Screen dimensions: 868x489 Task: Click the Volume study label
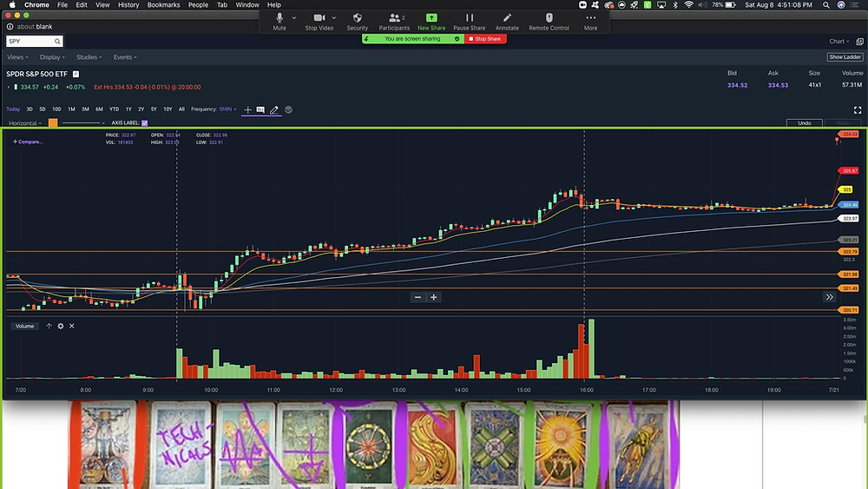pyautogui.click(x=24, y=327)
